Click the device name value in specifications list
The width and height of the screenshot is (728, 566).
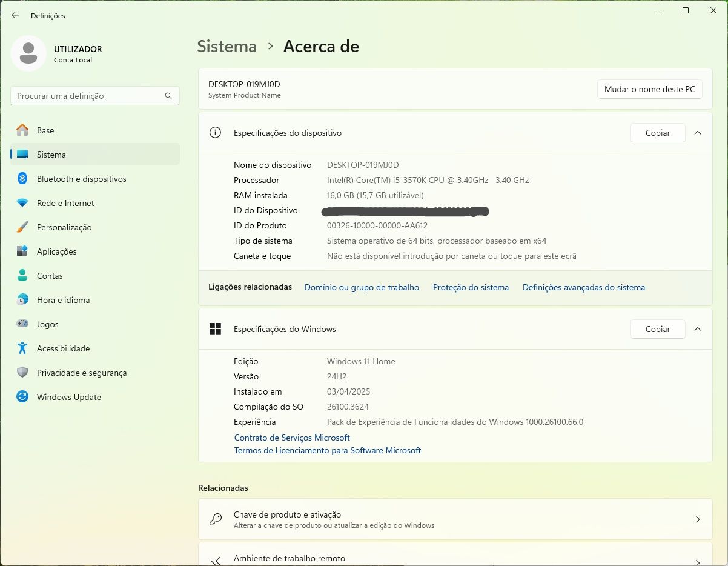coord(363,165)
